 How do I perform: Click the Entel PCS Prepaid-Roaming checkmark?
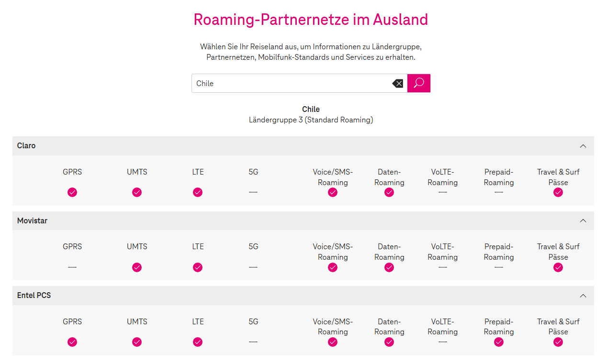499,342
